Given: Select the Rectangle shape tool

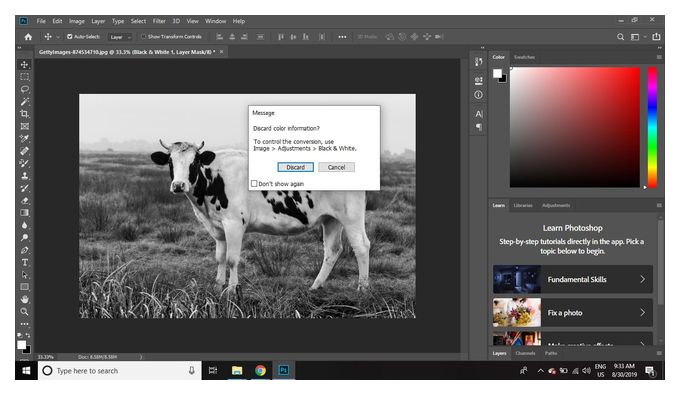Looking at the screenshot, I should [25, 287].
